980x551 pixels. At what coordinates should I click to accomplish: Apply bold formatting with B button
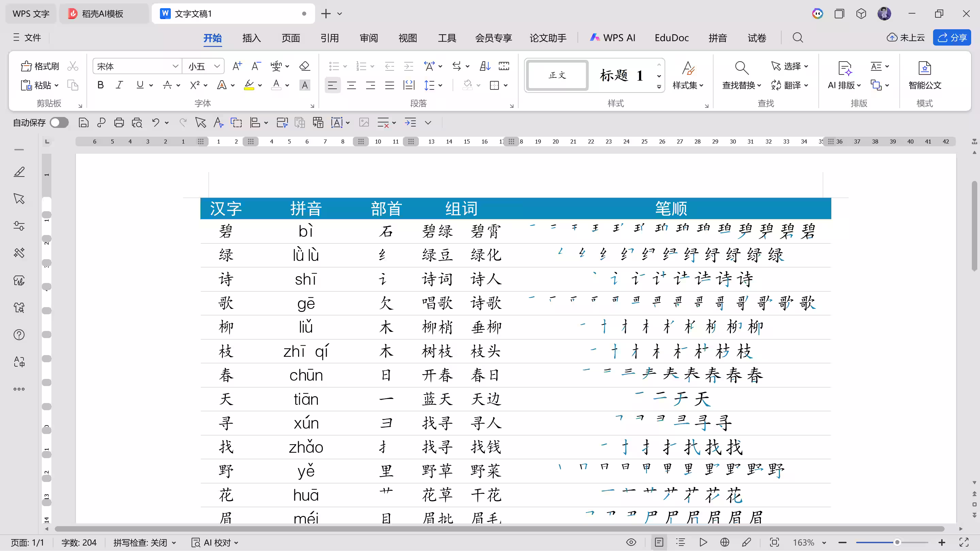click(100, 85)
